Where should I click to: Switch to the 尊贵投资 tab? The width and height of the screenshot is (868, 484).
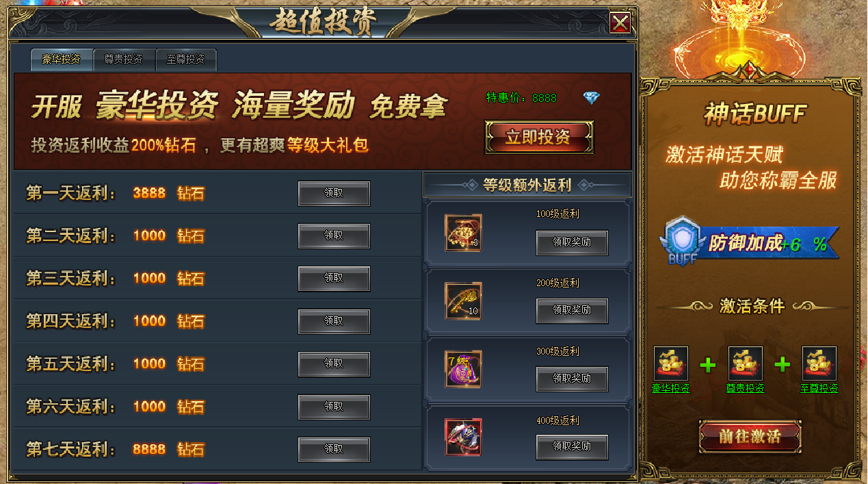(124, 60)
